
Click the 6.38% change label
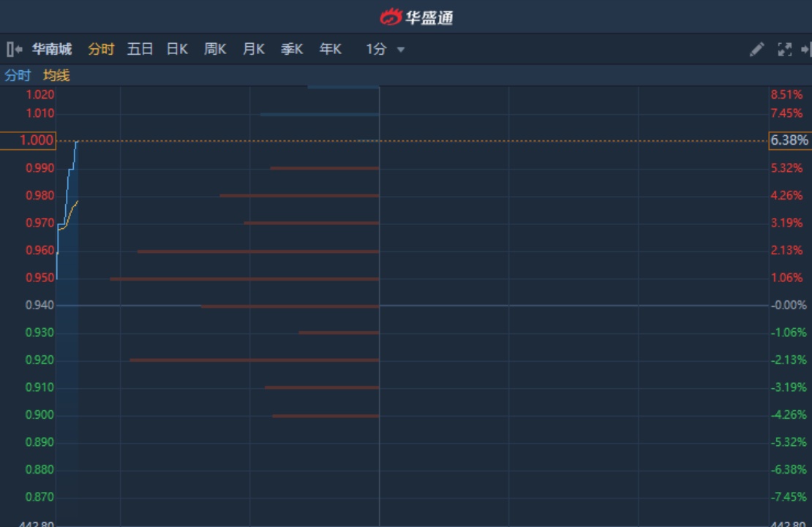[790, 140]
